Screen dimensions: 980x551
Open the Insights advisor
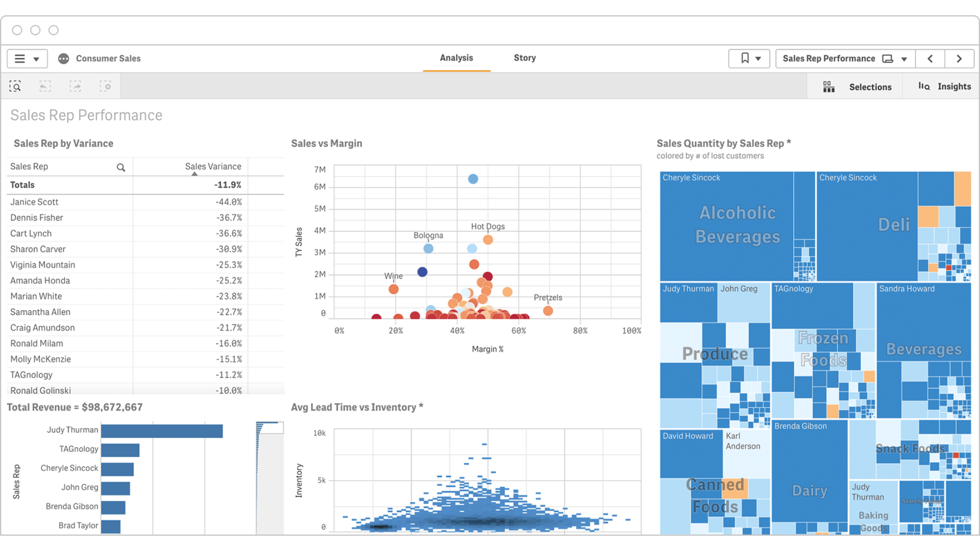pyautogui.click(x=944, y=87)
